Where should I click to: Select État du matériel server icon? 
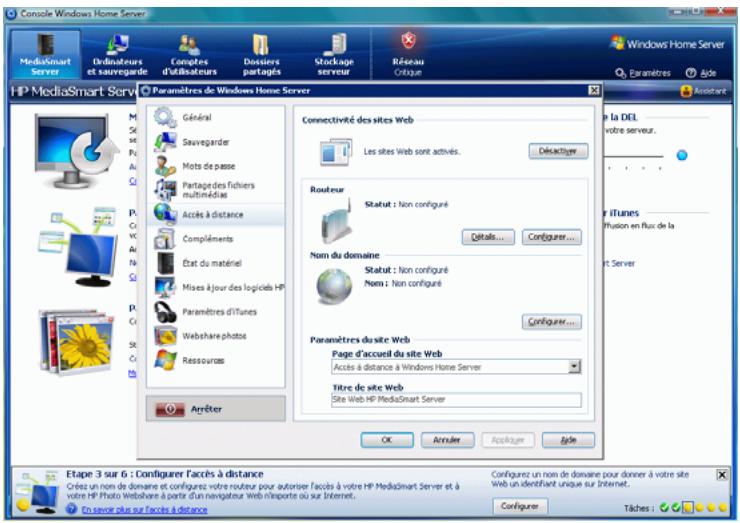(x=165, y=263)
